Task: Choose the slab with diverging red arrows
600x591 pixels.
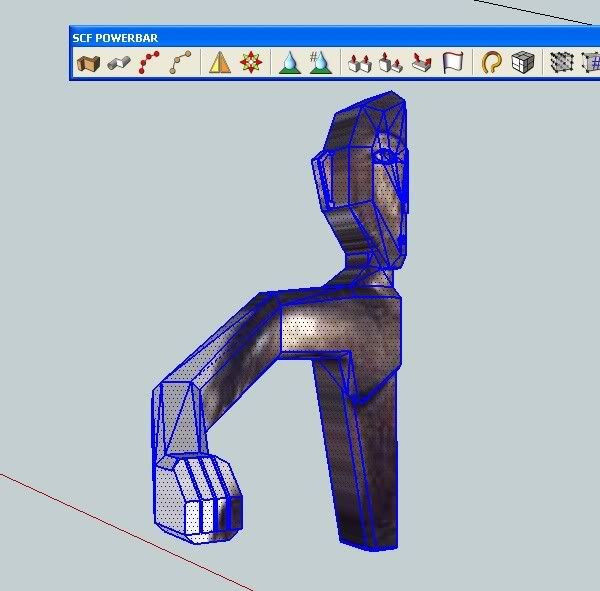Action: click(x=422, y=62)
